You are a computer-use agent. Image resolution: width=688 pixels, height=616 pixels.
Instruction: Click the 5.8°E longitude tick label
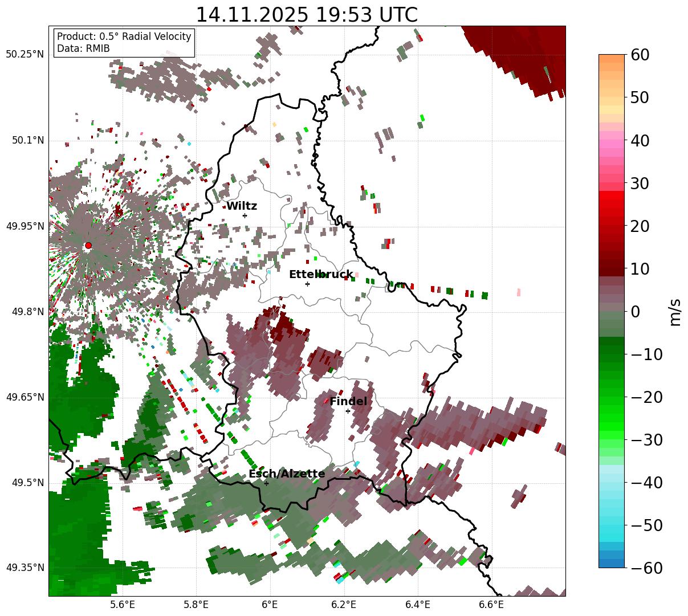click(x=196, y=605)
